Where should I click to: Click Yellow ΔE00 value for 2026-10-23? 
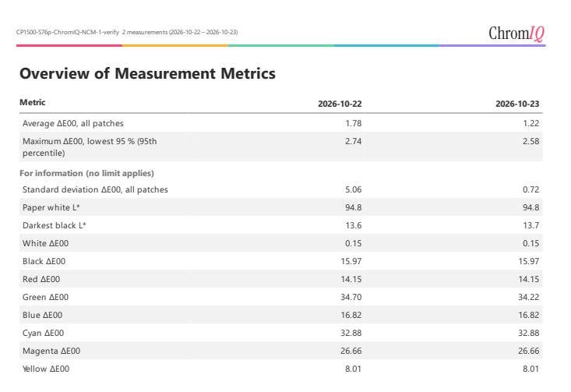(531, 369)
